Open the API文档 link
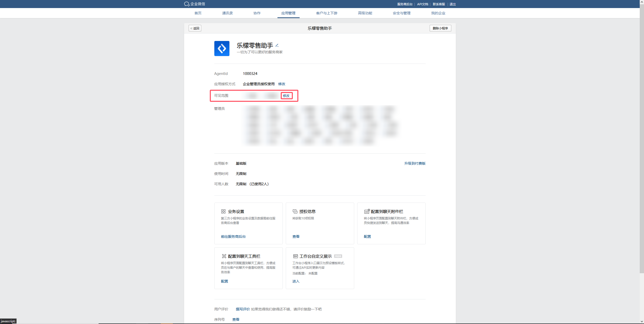This screenshot has height=324, width=644. tap(423, 4)
